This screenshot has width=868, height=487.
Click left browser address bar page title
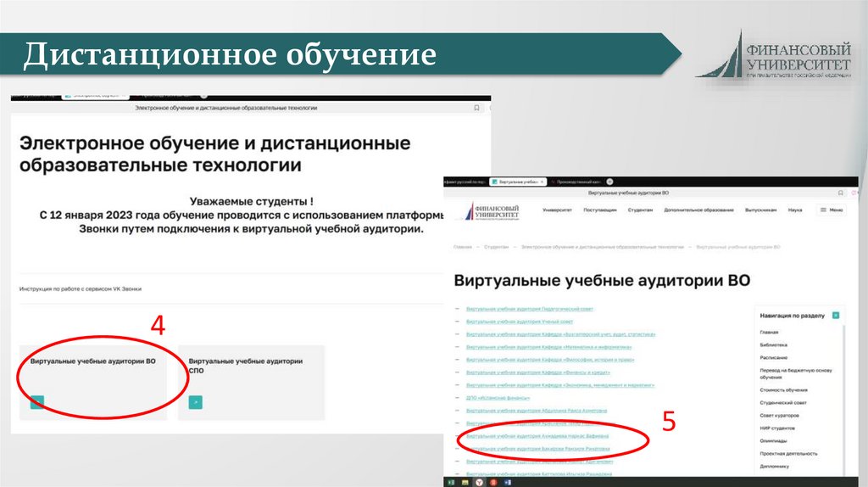pos(225,108)
